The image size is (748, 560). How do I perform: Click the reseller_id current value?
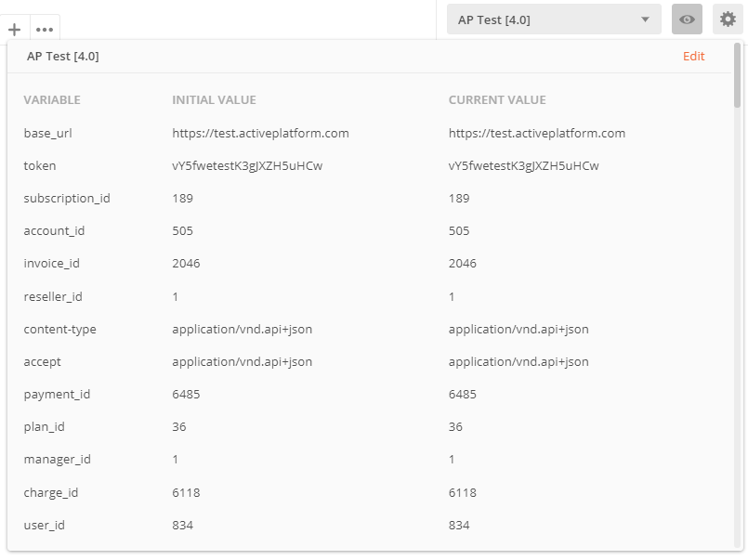click(x=452, y=296)
